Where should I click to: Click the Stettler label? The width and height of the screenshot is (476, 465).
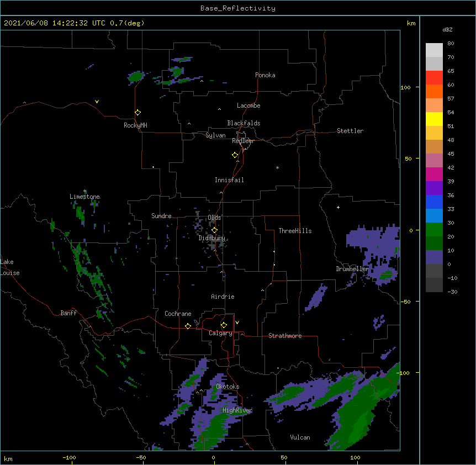click(350, 131)
